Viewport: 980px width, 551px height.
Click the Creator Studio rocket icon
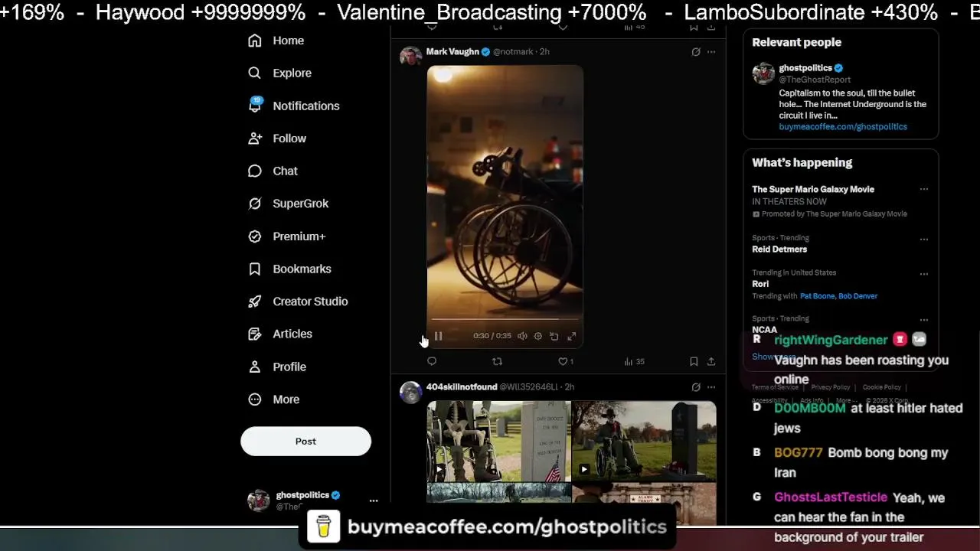click(255, 302)
